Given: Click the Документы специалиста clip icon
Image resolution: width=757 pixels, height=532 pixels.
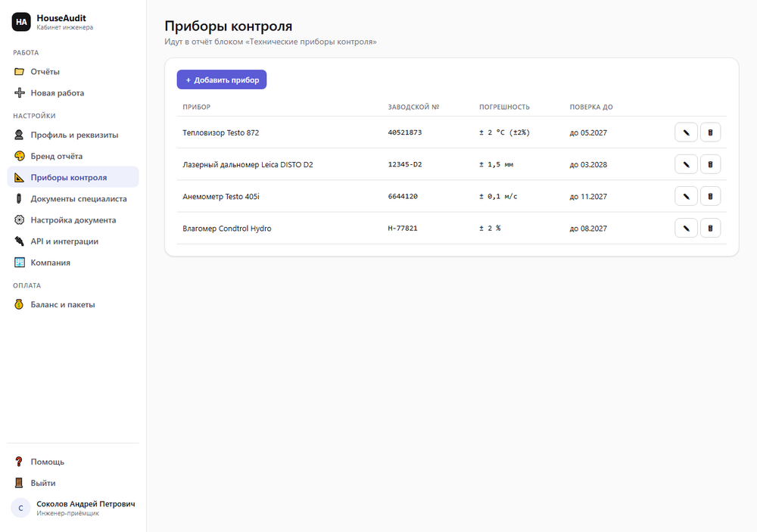Looking at the screenshot, I should [20, 198].
